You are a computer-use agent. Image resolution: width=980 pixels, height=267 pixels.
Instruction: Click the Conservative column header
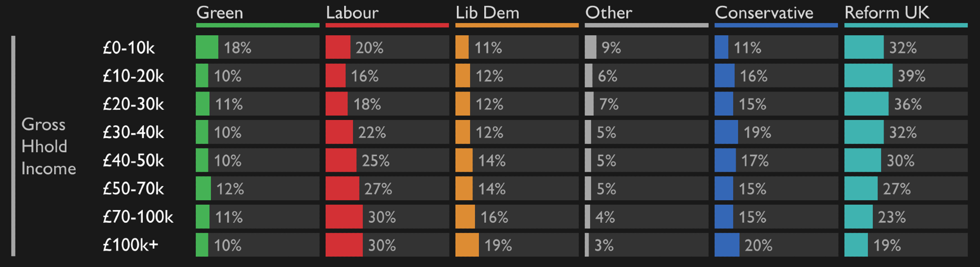pyautogui.click(x=763, y=13)
